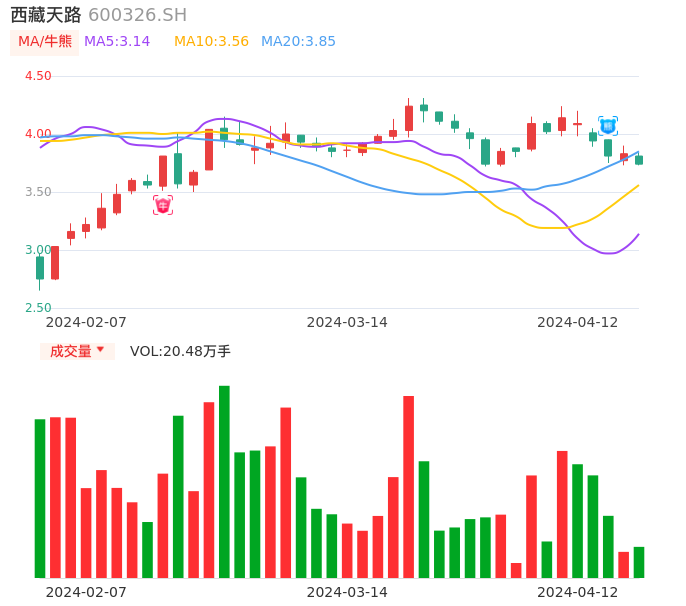Click the last green candlestick at the right edge
Screen dimensions: 686x606
pos(639,160)
